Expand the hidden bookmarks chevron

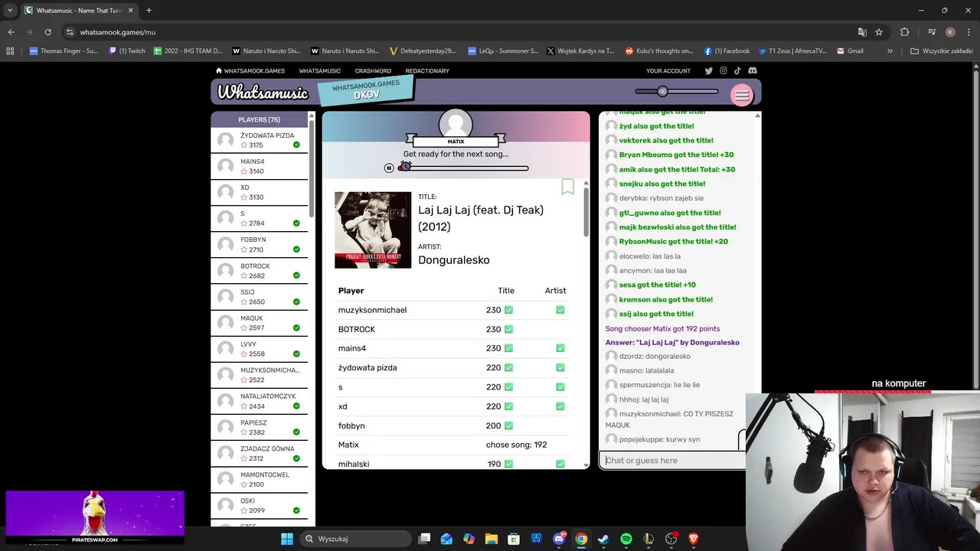click(890, 51)
